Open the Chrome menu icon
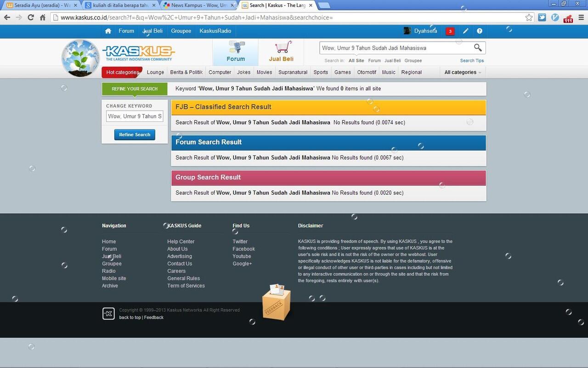 581,17
